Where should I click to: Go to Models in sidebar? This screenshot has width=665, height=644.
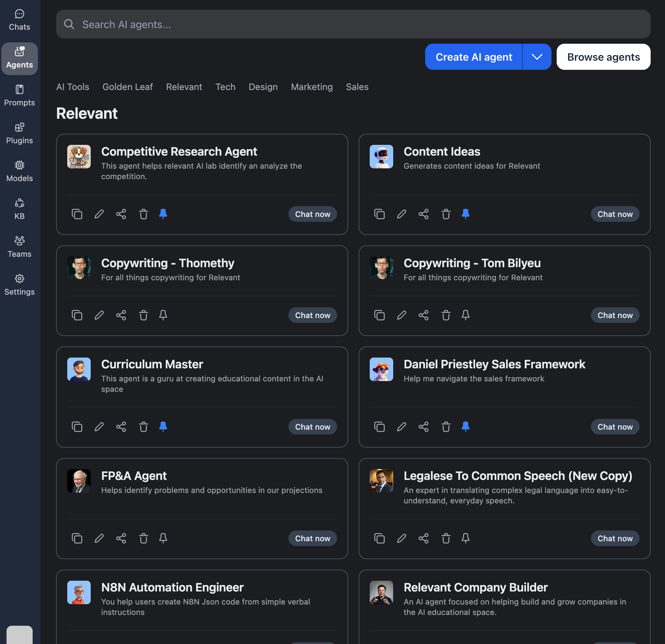(19, 171)
